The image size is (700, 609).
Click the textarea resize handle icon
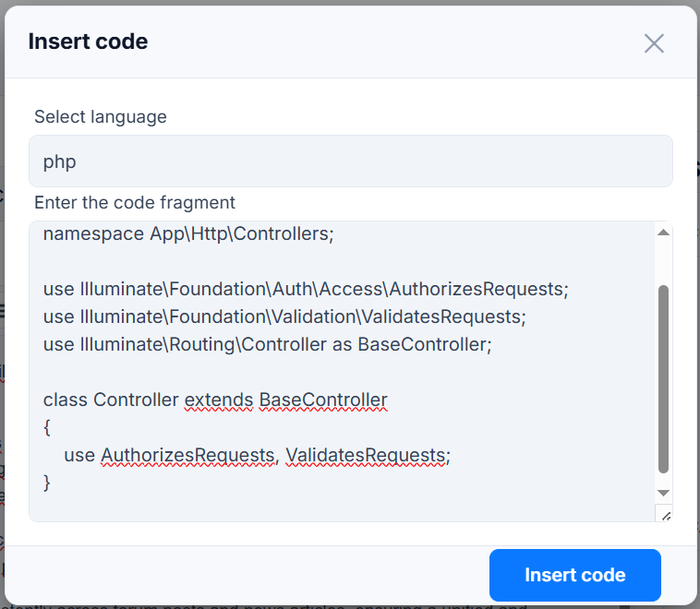tap(665, 515)
